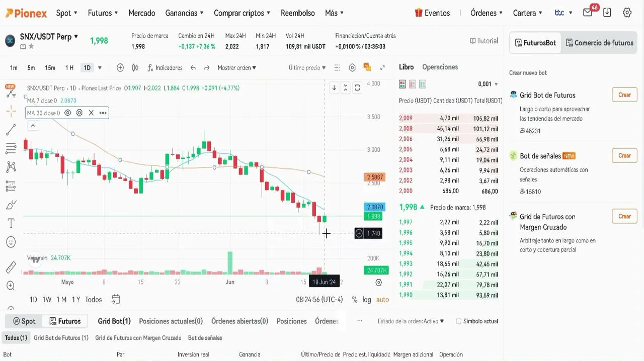Open the Órdenes abiertas(0) tab

coord(239,321)
